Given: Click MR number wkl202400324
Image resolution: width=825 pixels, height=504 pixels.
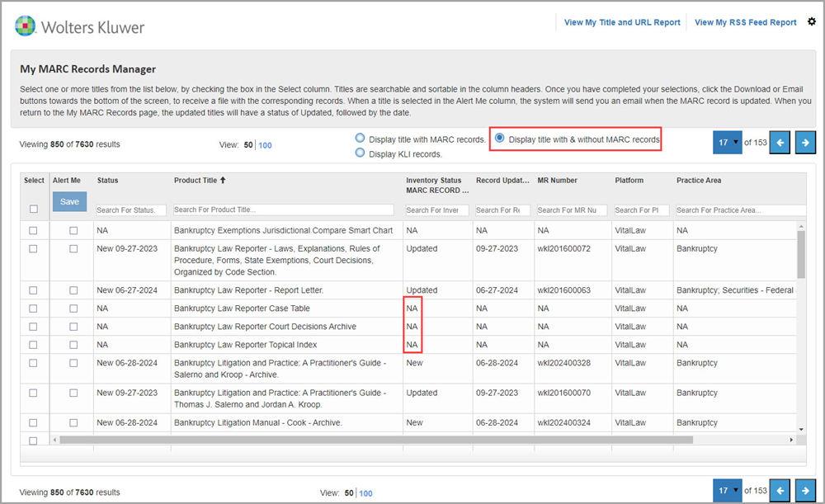Looking at the screenshot, I should [x=564, y=422].
